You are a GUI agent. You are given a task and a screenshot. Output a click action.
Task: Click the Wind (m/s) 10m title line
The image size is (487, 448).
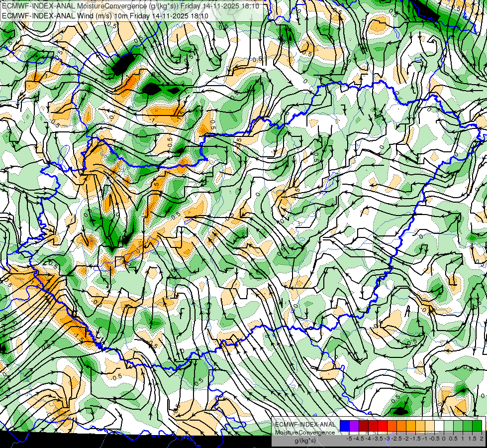point(105,16)
